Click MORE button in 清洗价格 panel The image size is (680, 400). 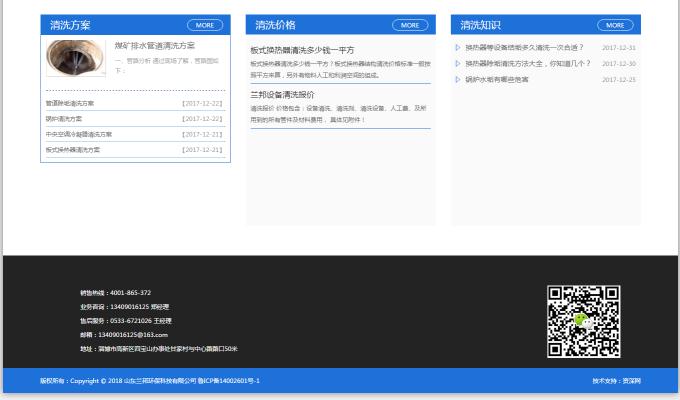point(410,25)
